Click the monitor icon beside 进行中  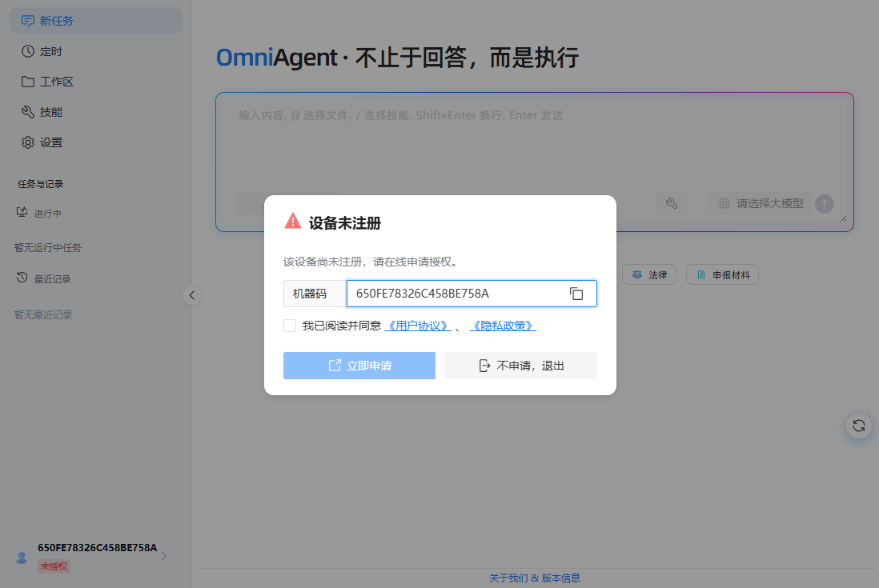(x=22, y=212)
